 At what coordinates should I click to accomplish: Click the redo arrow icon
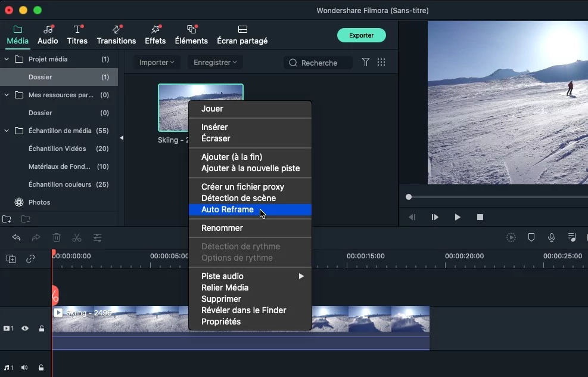tap(36, 237)
